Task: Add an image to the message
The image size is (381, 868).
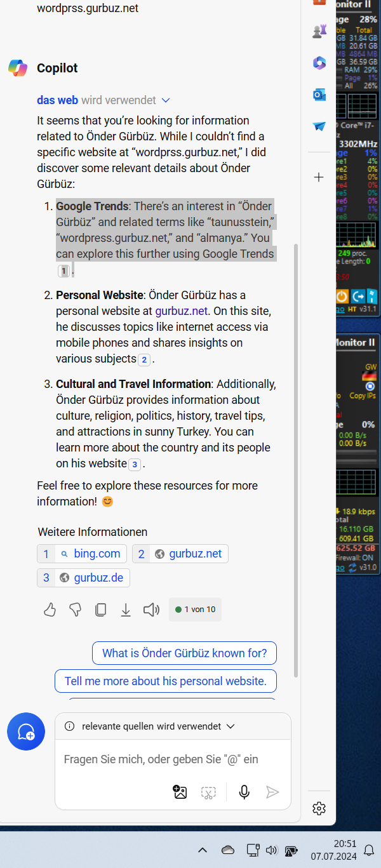Action: point(180,792)
